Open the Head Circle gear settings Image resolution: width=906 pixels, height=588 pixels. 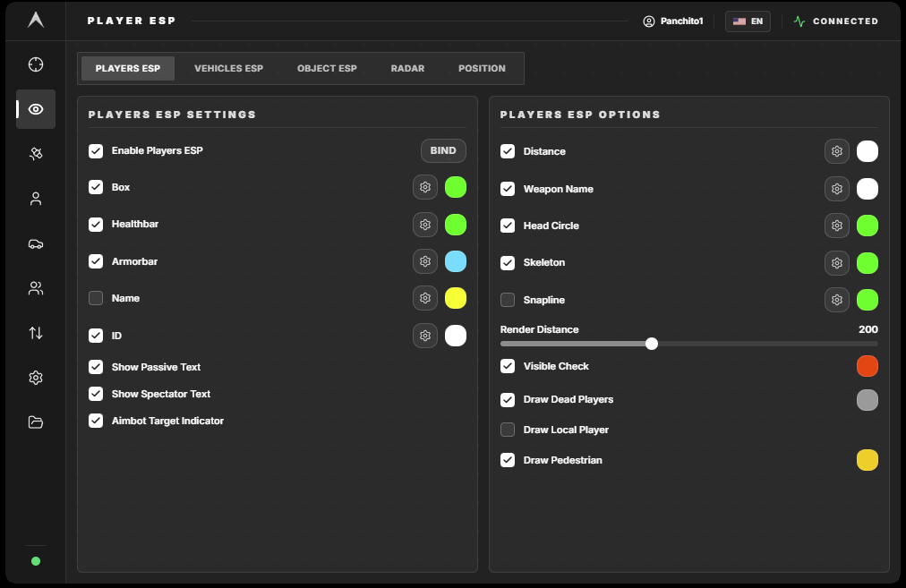click(x=837, y=226)
